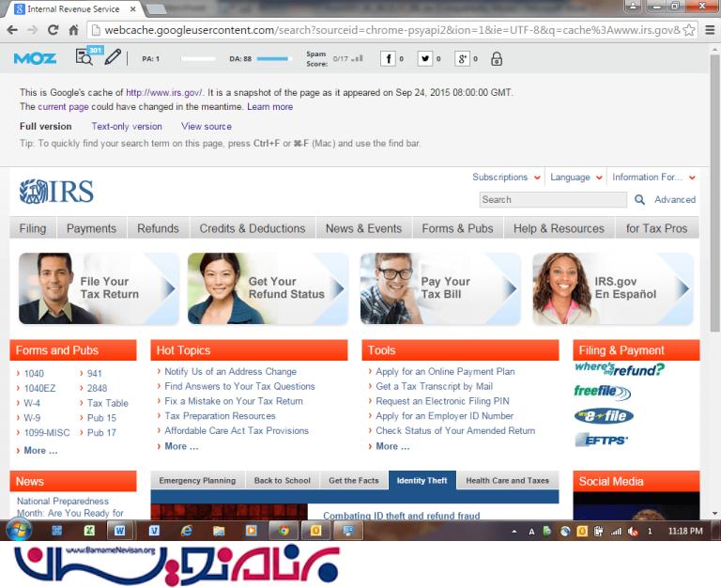
Task: Expand the Language dropdown
Action: point(576,178)
